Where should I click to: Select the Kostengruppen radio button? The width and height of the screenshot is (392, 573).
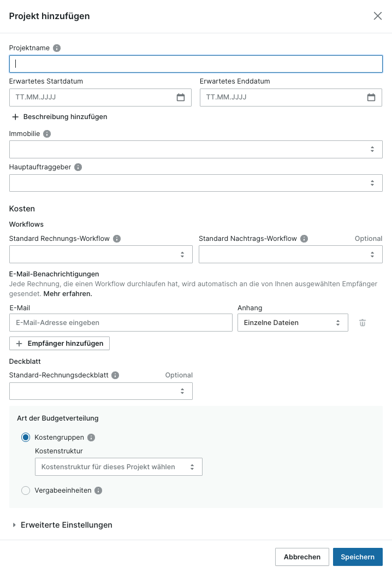tap(26, 438)
